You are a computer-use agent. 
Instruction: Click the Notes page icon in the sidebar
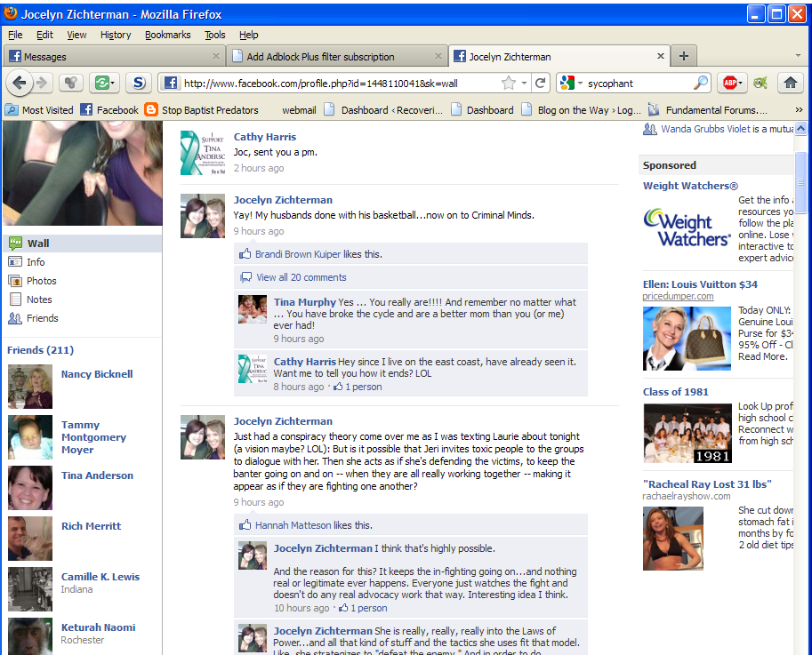15,299
